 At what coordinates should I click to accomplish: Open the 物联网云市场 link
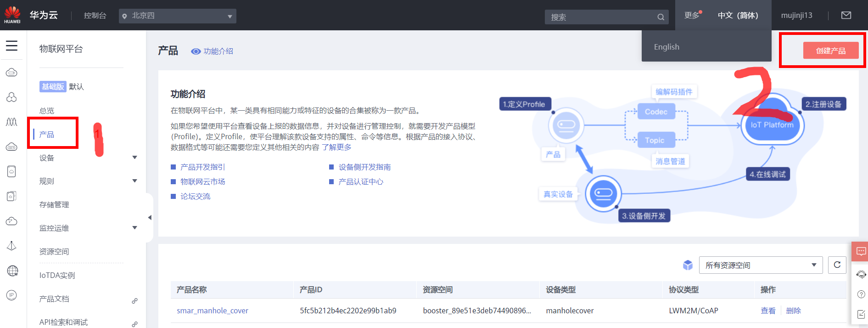click(x=203, y=182)
